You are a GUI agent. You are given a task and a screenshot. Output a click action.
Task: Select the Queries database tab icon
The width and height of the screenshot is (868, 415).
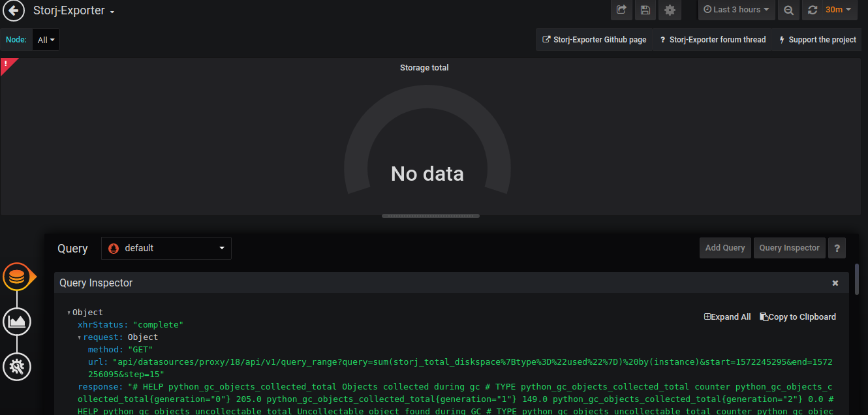coord(17,277)
